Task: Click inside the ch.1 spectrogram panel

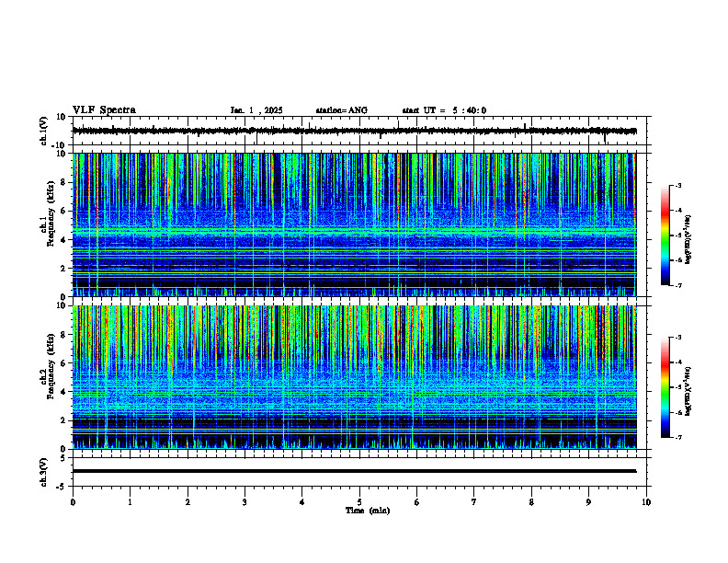Action: [x=354, y=224]
